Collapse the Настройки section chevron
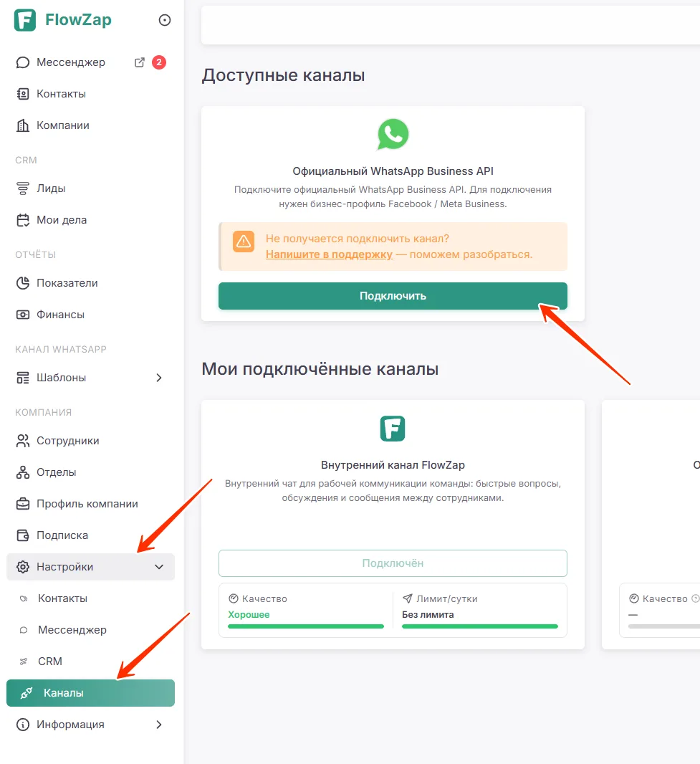This screenshot has width=700, height=764. (x=159, y=567)
